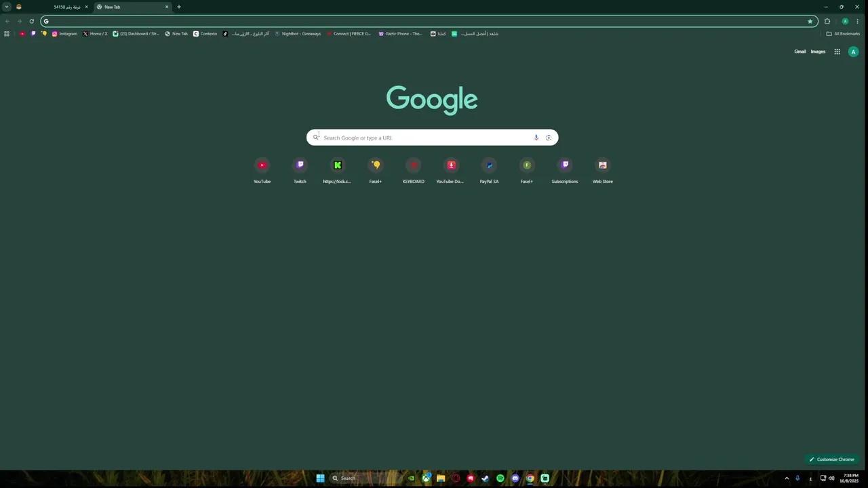Image resolution: width=868 pixels, height=488 pixels.
Task: Open the Windows Start menu
Action: [x=320, y=478]
